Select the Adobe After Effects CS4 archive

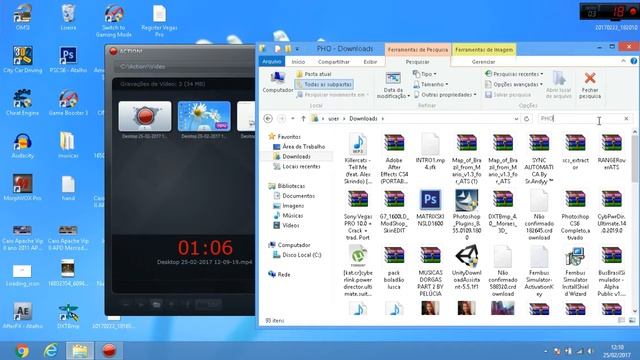(x=394, y=158)
